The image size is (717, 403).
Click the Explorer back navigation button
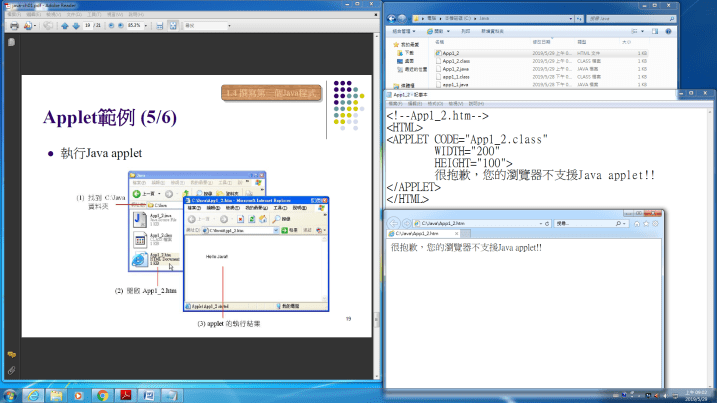tap(392, 18)
